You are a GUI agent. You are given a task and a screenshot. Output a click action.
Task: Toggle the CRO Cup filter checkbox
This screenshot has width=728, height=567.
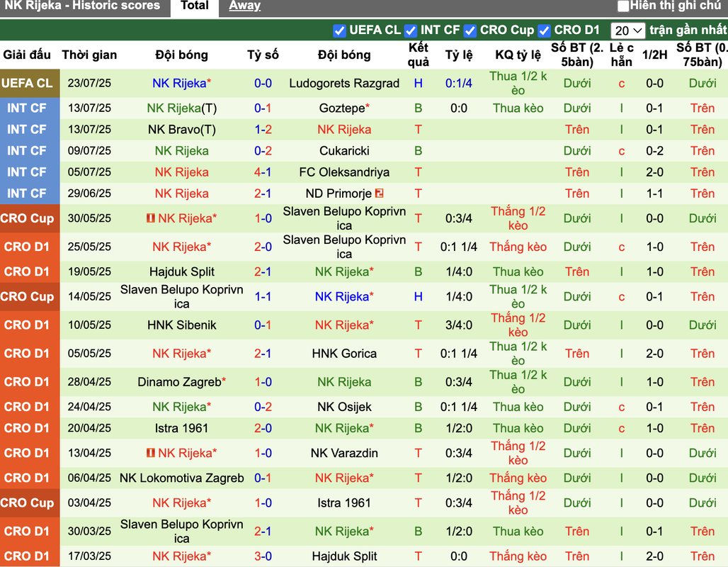pos(470,30)
